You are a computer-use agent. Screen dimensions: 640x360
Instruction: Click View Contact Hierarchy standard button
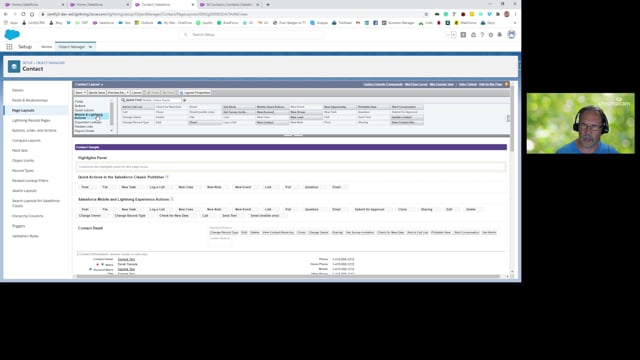(278, 232)
